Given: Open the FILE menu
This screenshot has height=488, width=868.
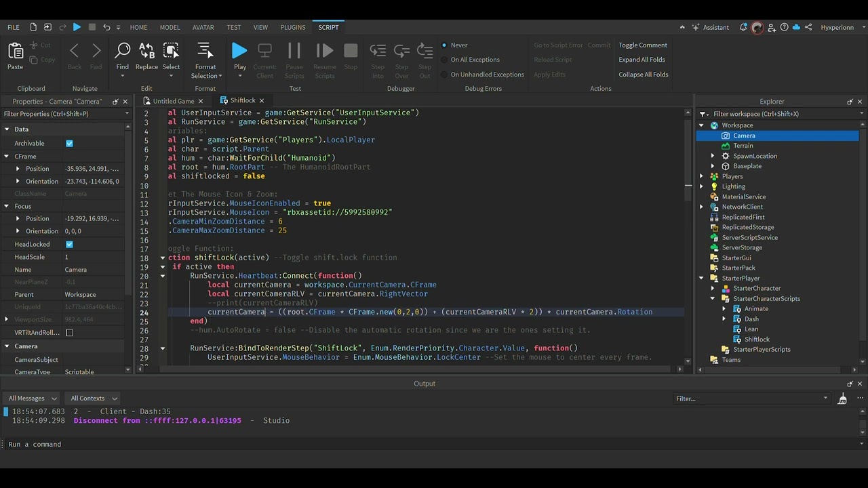Looking at the screenshot, I should tap(14, 27).
